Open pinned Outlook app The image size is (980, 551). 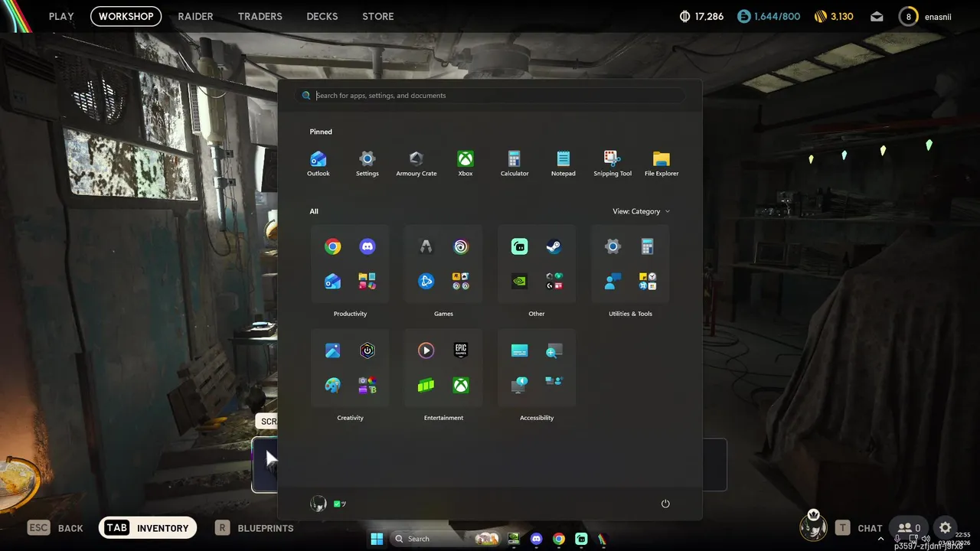(318, 164)
